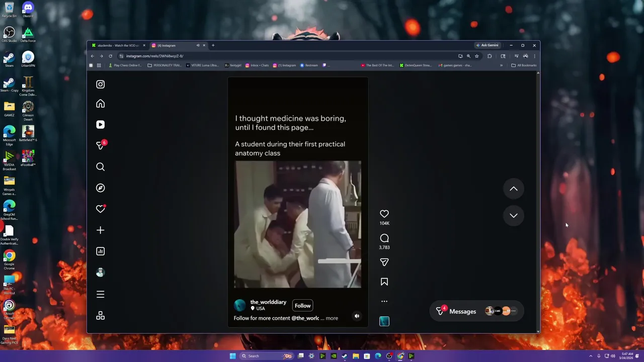Follow the_worlddiary account

302,306
